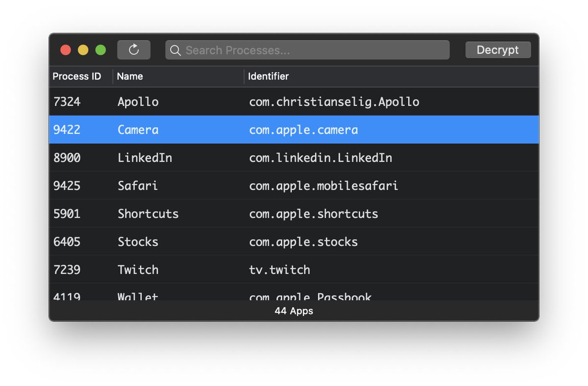Viewport: 588px width, 386px height.
Task: Click the 44 Apps status text
Action: click(x=294, y=311)
